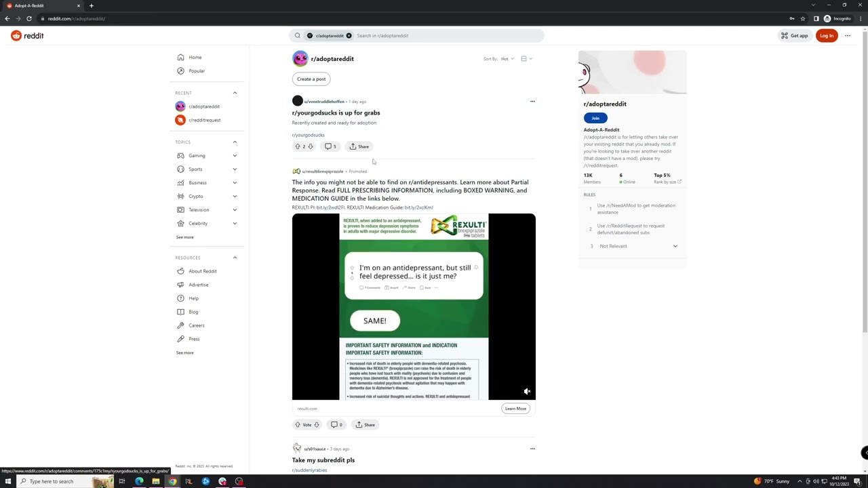Screen dimensions: 868x488
Task: Expand the Sports topic
Action: (235, 169)
